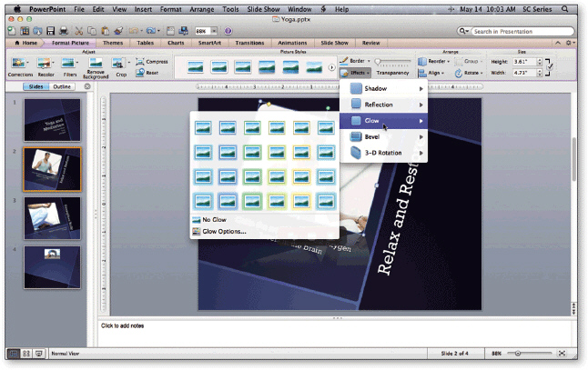Screen dimensions: 588x370
Task: Open the Rotate dropdown
Action: [x=469, y=73]
